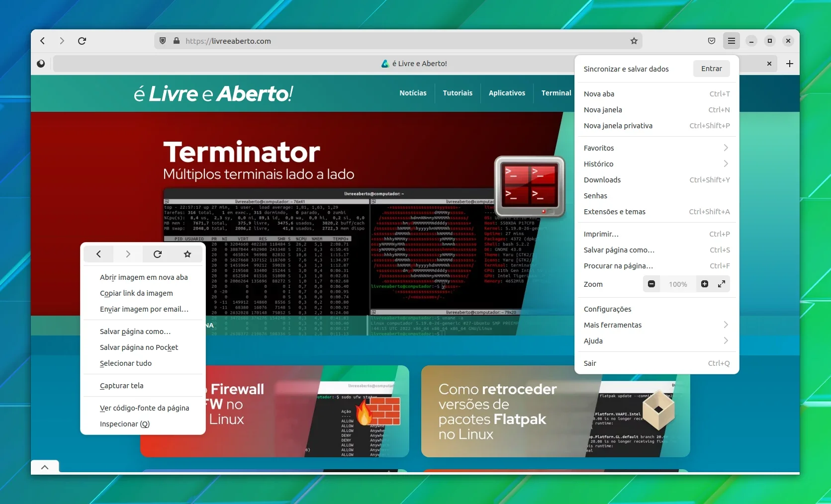Expand the Histórico submenu
This screenshot has height=504, width=831.
point(656,164)
